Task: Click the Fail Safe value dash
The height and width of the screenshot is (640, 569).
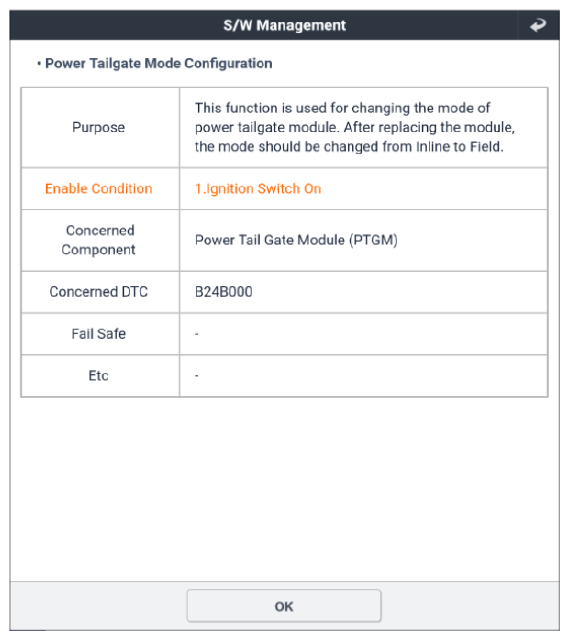Action: pyautogui.click(x=197, y=334)
